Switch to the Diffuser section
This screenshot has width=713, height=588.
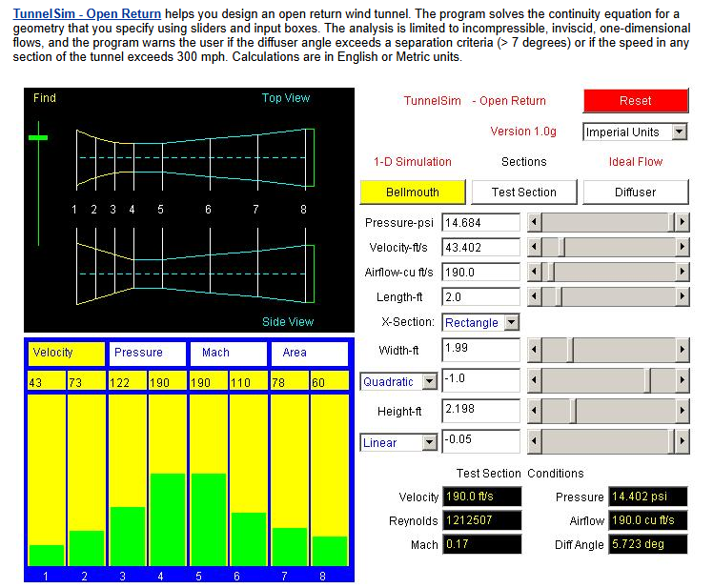[x=635, y=192]
